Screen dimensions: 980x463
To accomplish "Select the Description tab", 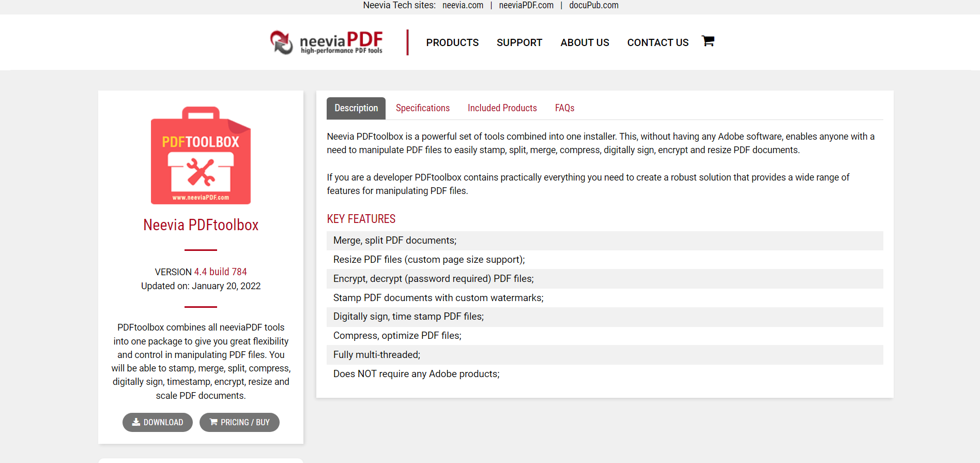I will [356, 108].
